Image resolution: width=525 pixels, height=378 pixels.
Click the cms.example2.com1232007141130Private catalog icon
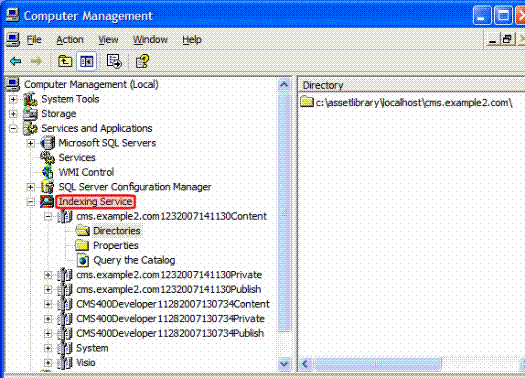coord(65,275)
